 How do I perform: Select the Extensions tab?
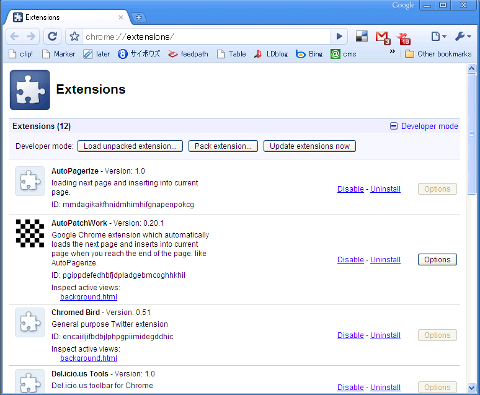(x=67, y=17)
